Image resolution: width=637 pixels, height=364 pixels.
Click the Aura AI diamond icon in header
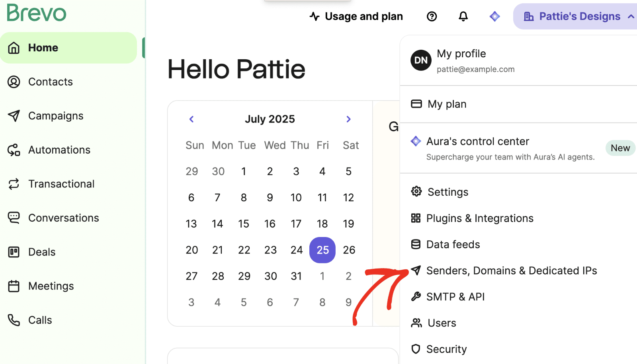[494, 16]
